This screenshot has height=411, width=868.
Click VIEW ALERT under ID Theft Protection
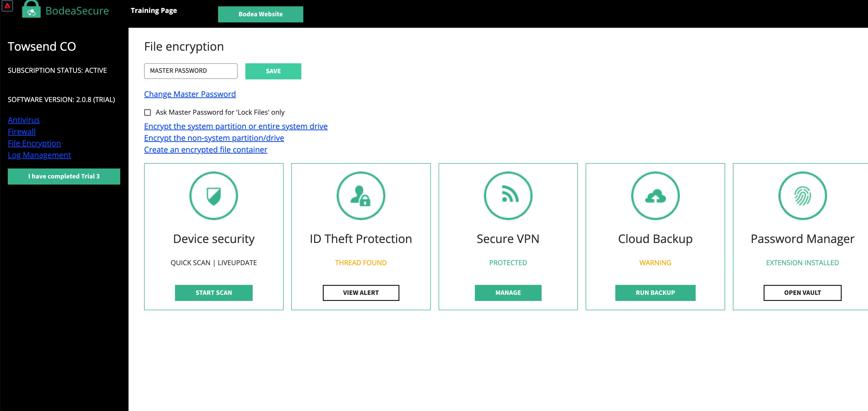[361, 293]
